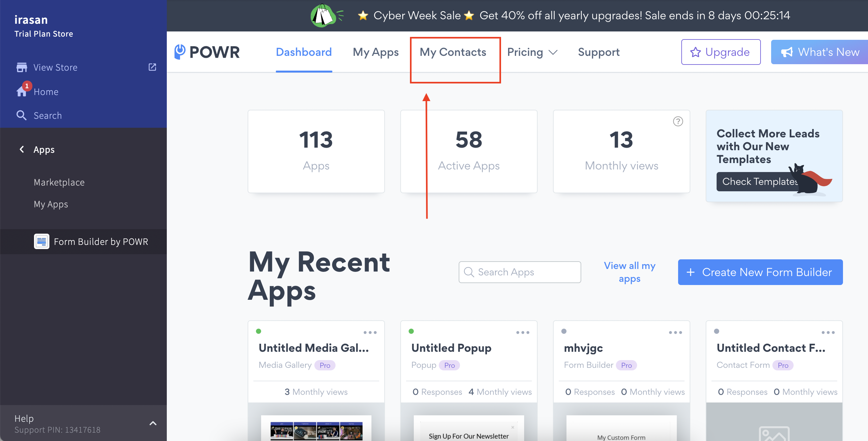Click the Pro badge on Popup card

click(x=449, y=365)
